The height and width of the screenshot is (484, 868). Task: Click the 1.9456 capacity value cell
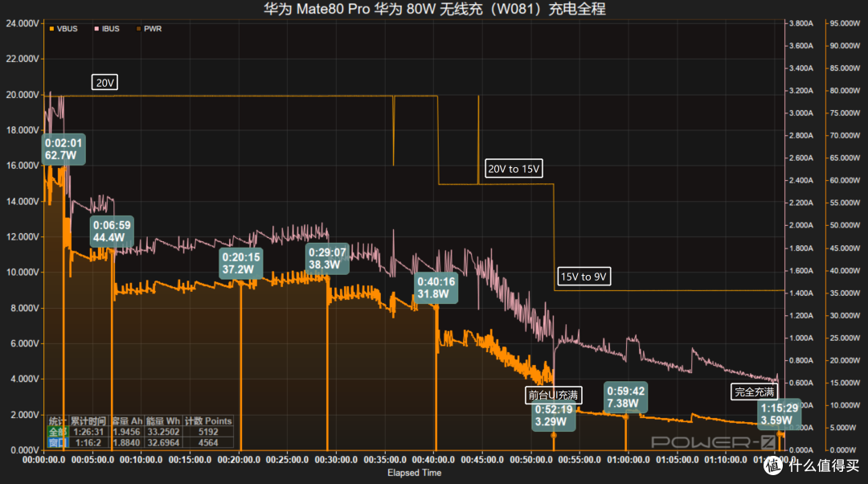click(x=127, y=432)
